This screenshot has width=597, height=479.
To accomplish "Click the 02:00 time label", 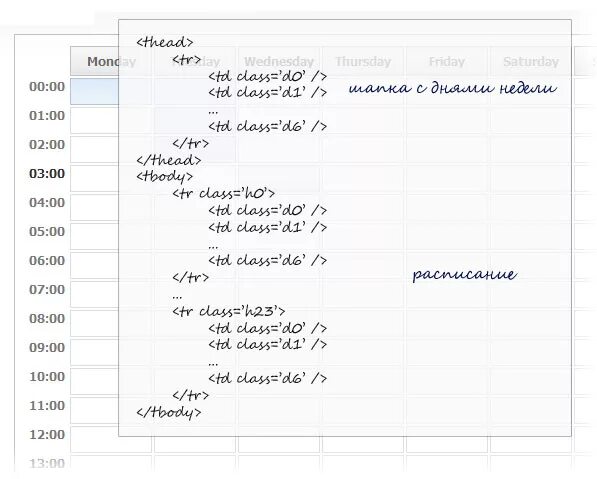I will pyautogui.click(x=47, y=144).
